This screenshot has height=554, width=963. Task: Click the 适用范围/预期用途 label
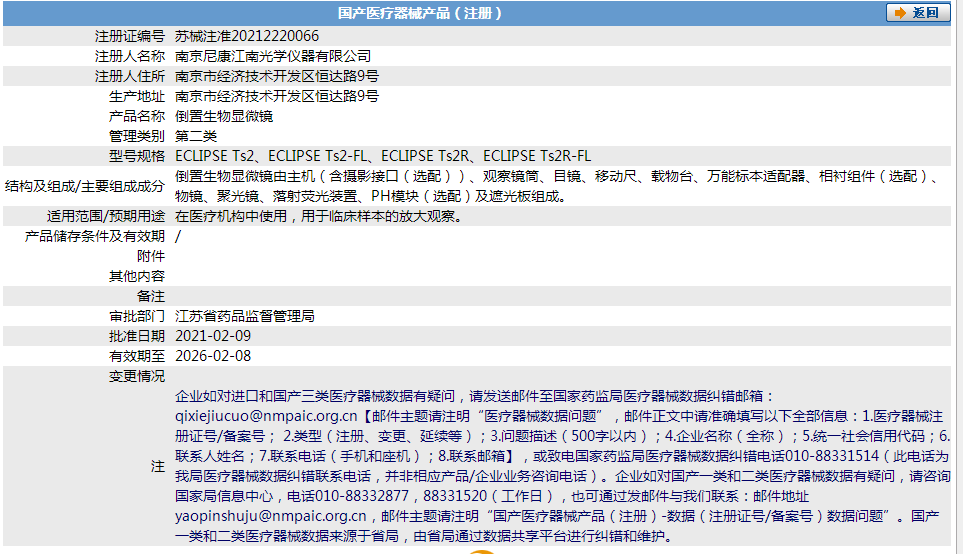tap(106, 216)
